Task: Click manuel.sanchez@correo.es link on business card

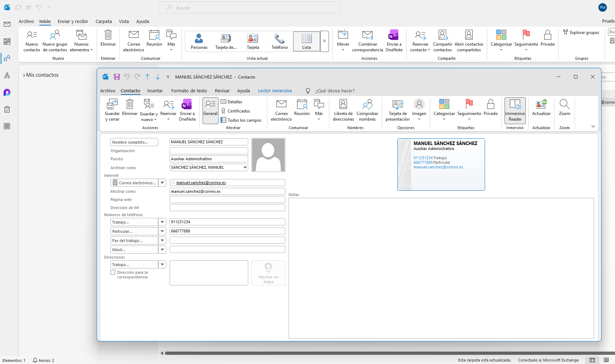Action: click(438, 167)
